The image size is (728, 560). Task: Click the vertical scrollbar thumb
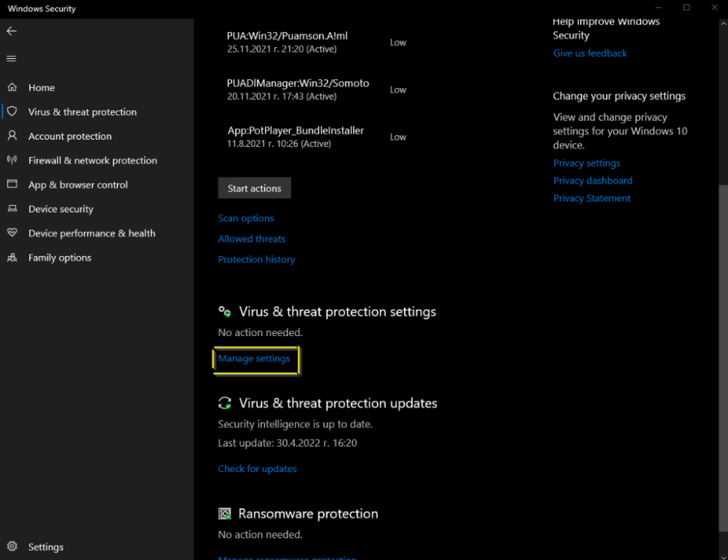click(723, 358)
